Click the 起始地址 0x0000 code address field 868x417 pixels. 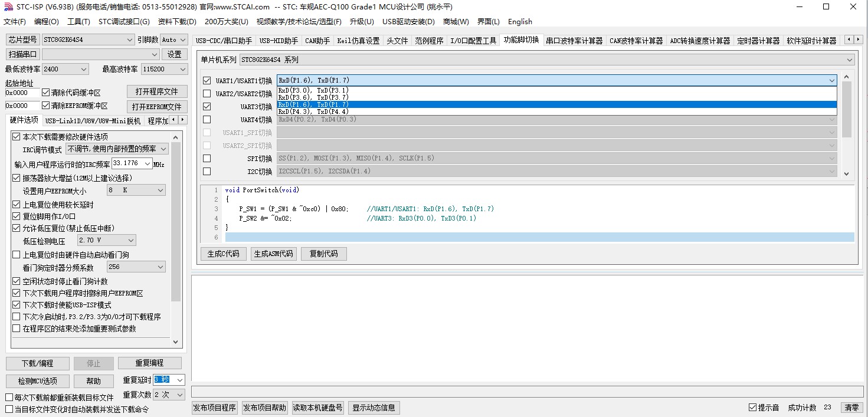(22, 93)
